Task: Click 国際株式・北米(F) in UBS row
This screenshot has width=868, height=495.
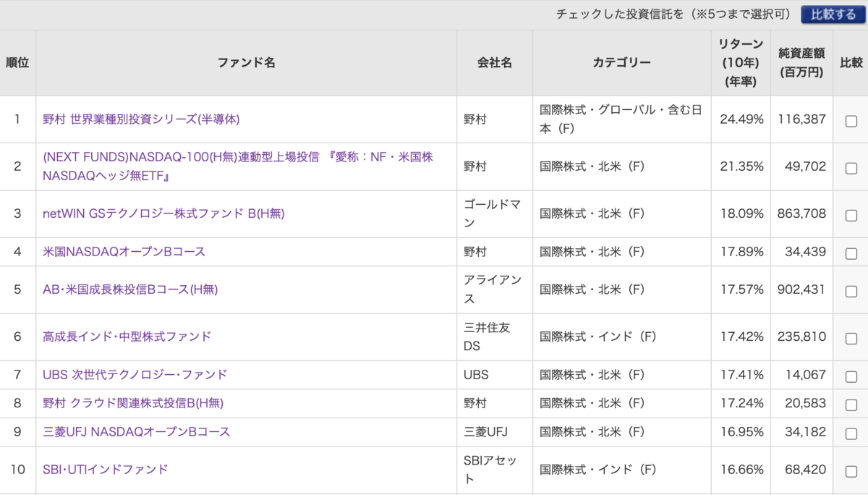Action: [x=592, y=375]
